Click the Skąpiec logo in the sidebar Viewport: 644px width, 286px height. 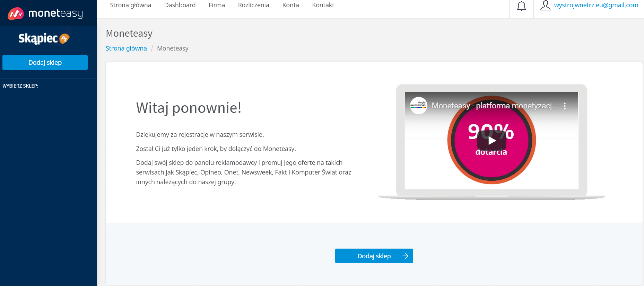coord(44,38)
